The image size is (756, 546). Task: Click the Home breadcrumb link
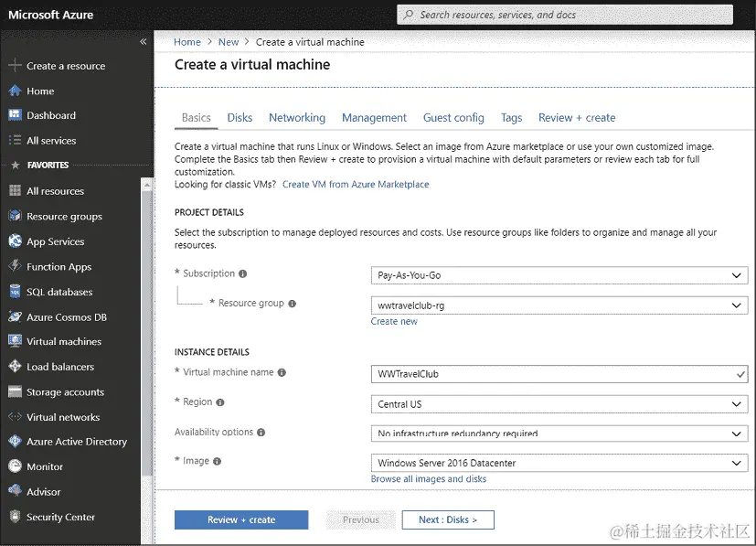[x=187, y=42]
